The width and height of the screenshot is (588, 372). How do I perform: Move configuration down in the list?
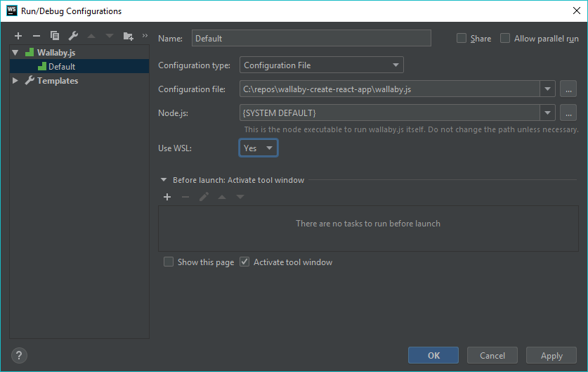click(110, 36)
